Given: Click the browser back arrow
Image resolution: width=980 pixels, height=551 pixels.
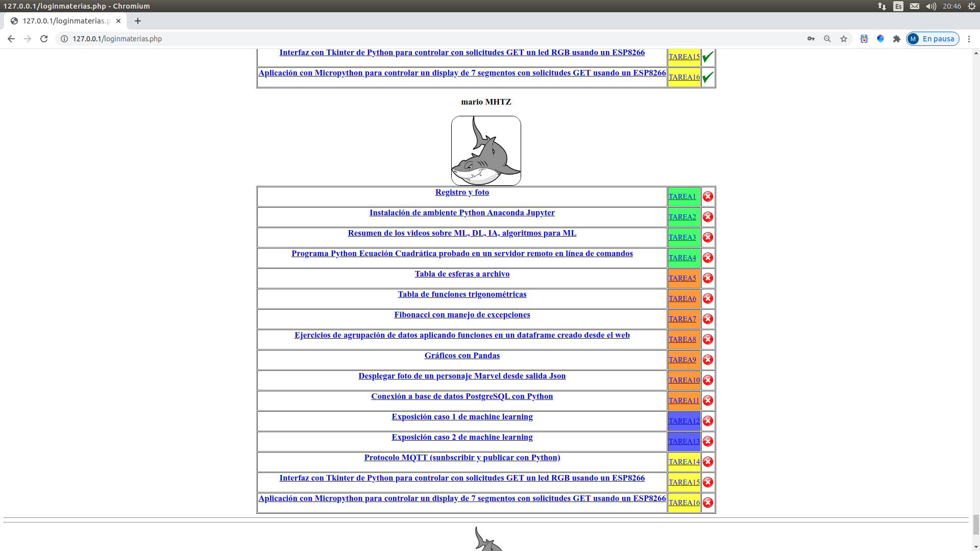Looking at the screenshot, I should 11,39.
